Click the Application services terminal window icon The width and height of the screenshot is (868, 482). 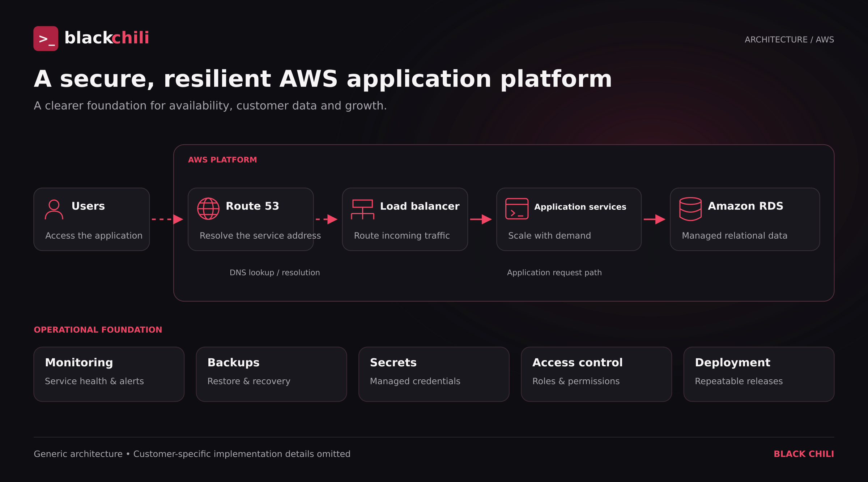pyautogui.click(x=517, y=209)
